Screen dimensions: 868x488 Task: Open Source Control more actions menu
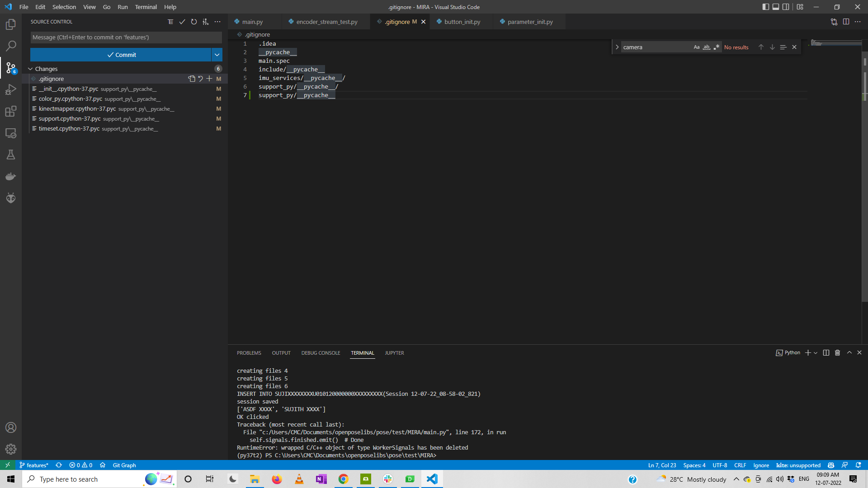[217, 21]
